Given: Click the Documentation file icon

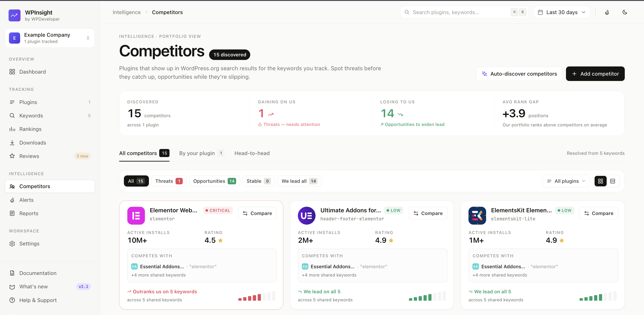Looking at the screenshot, I should click(x=12, y=273).
